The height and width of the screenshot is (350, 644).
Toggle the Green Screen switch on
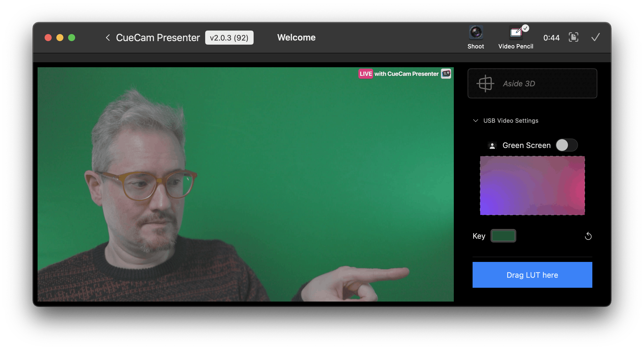[566, 145]
